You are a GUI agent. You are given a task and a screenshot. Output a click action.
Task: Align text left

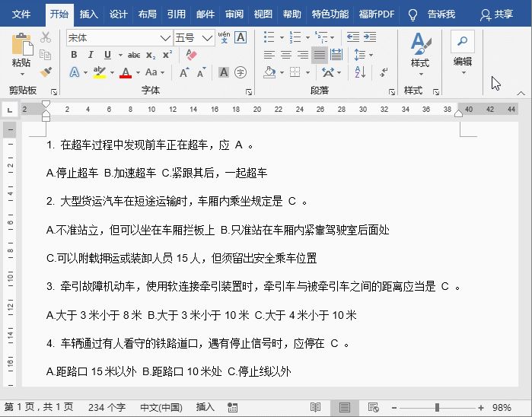coord(269,55)
